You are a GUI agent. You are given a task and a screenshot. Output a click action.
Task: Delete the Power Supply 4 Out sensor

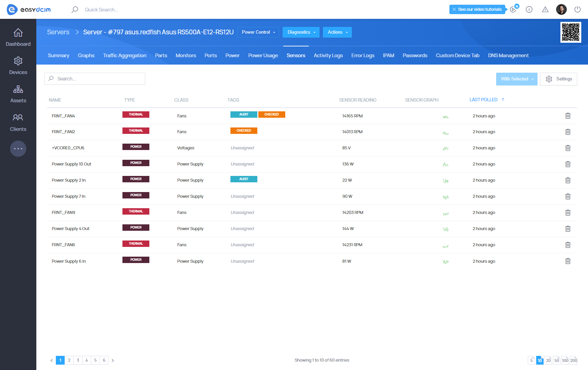(568, 229)
